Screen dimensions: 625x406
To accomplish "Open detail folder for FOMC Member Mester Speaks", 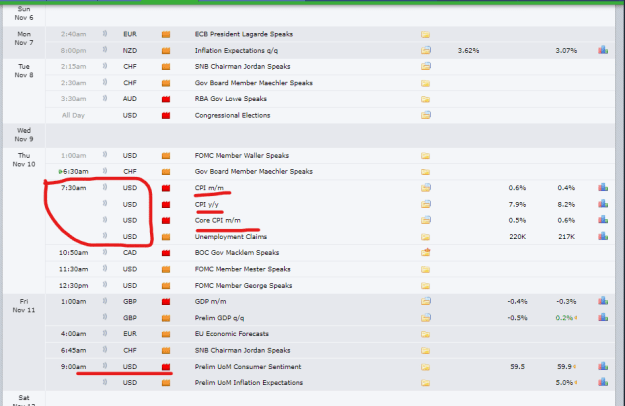I will pos(425,270).
